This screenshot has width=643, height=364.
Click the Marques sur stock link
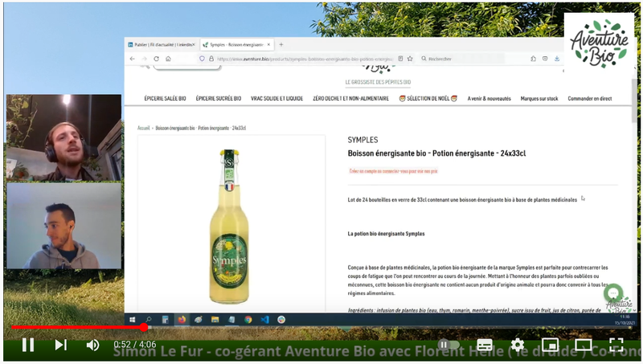[x=539, y=98]
